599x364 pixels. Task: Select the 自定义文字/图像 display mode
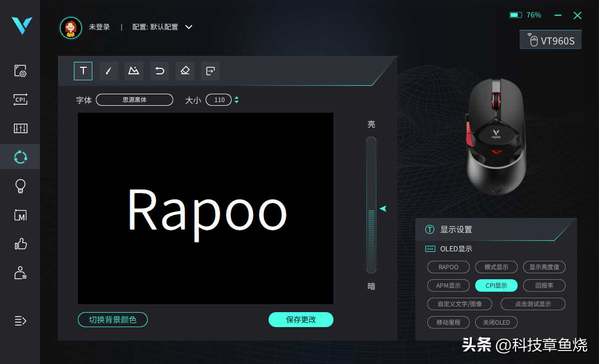coord(460,304)
